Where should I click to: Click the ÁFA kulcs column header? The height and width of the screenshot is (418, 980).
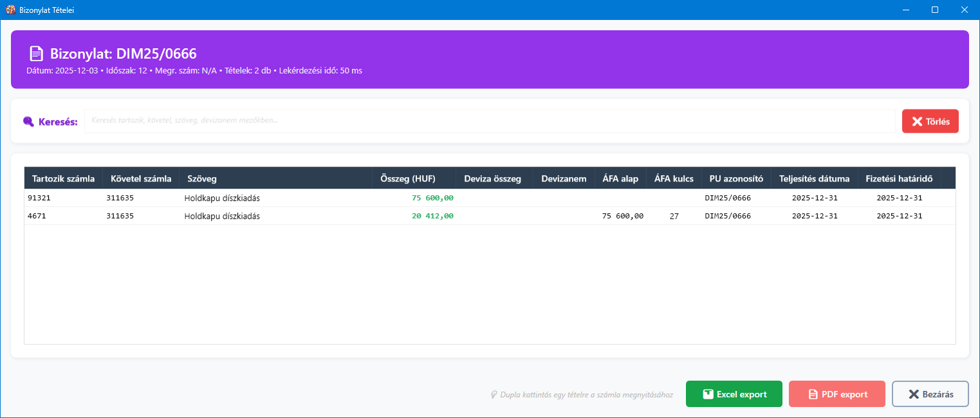(674, 178)
